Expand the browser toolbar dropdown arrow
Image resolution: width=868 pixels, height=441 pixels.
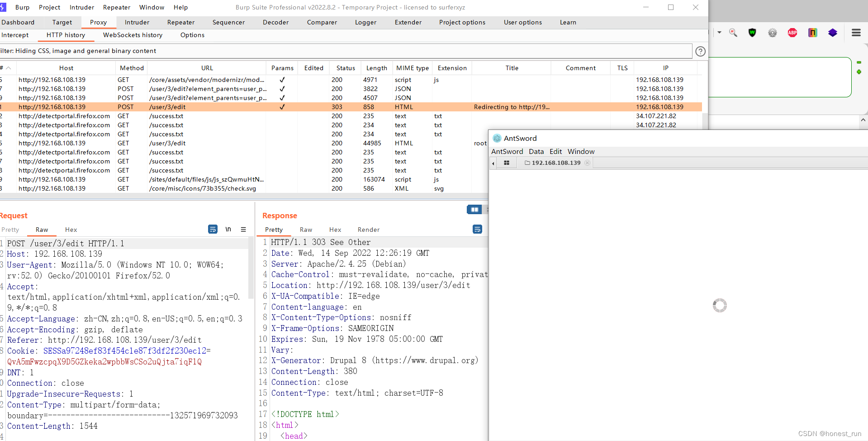pos(719,33)
